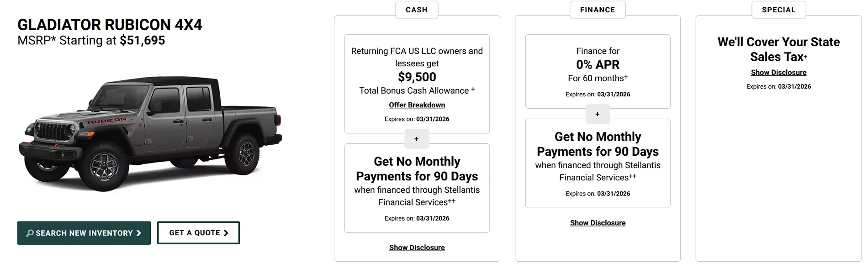Select the FINANCE offer tab

[x=598, y=10]
